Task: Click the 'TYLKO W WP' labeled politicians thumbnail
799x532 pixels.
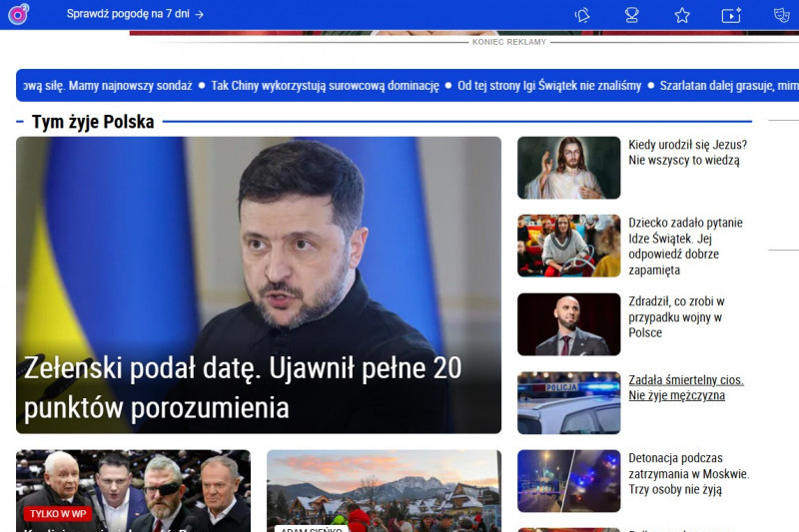Action: [133, 489]
